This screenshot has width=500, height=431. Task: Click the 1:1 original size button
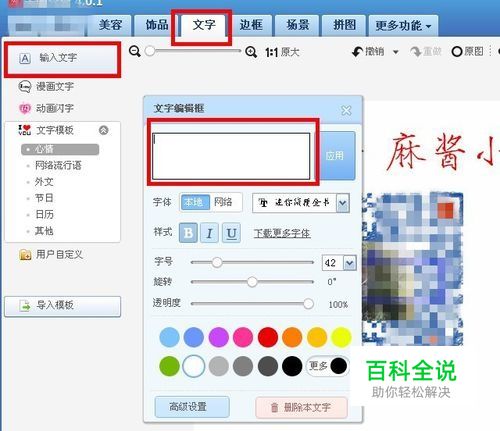(x=282, y=52)
